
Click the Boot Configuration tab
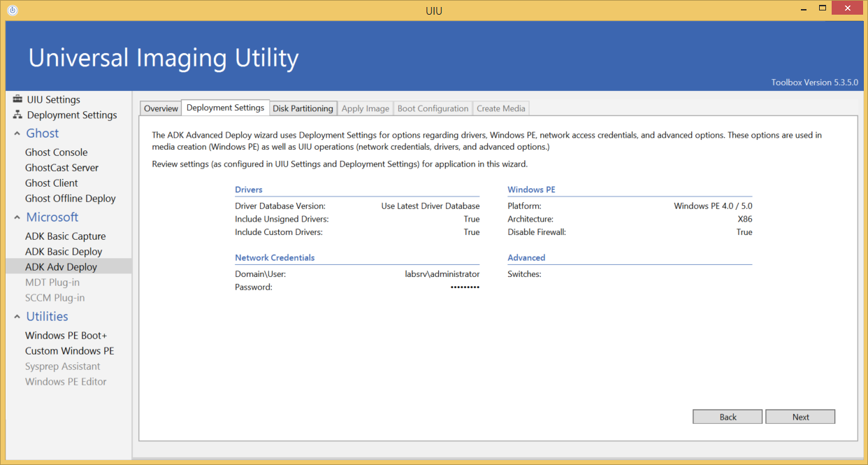tap(433, 108)
